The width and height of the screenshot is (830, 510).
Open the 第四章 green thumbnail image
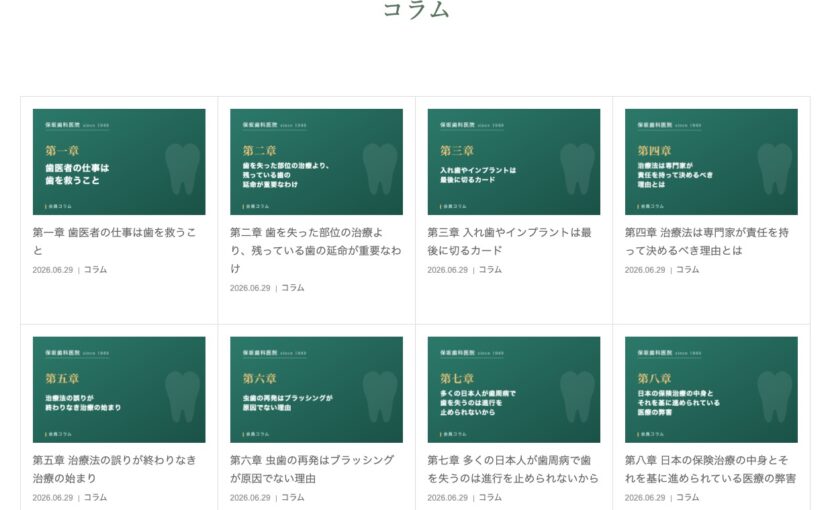tap(711, 162)
